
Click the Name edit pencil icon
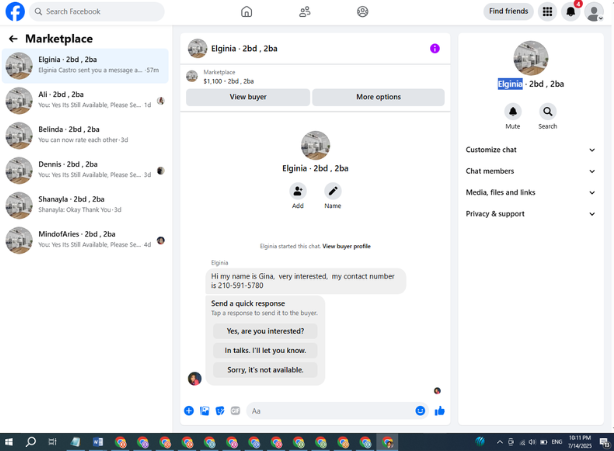click(x=332, y=191)
